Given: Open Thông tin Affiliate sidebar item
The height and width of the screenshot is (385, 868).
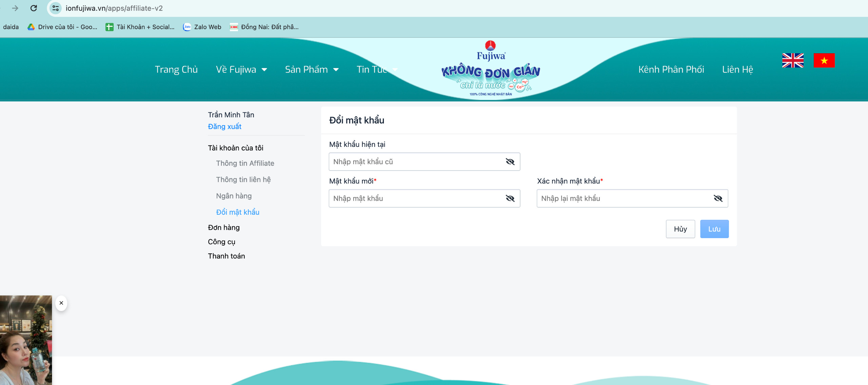Looking at the screenshot, I should pos(245,163).
